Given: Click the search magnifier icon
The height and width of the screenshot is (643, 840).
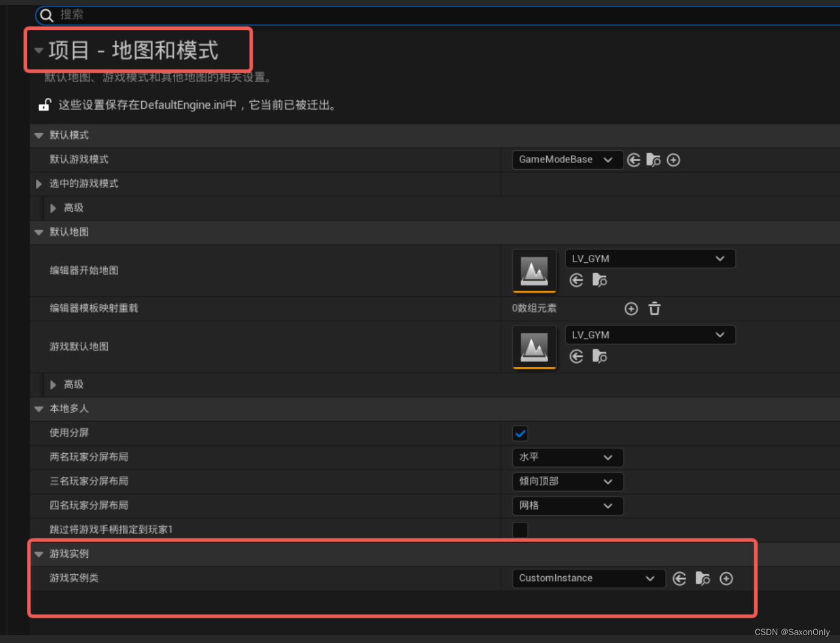Looking at the screenshot, I should click(x=46, y=15).
